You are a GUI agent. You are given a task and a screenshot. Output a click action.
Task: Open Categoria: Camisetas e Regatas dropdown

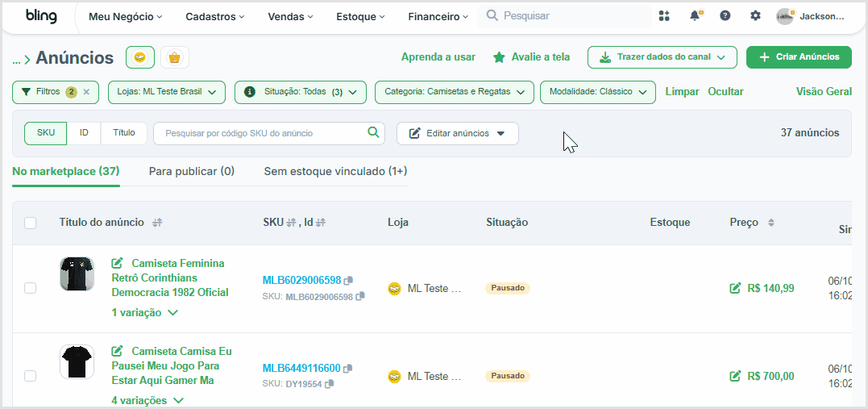(x=455, y=92)
